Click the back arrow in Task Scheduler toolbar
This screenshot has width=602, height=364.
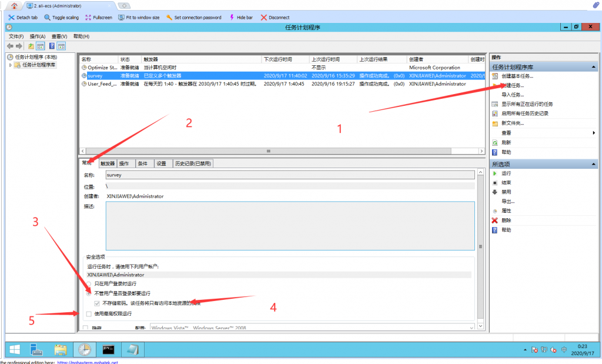pyautogui.click(x=10, y=46)
